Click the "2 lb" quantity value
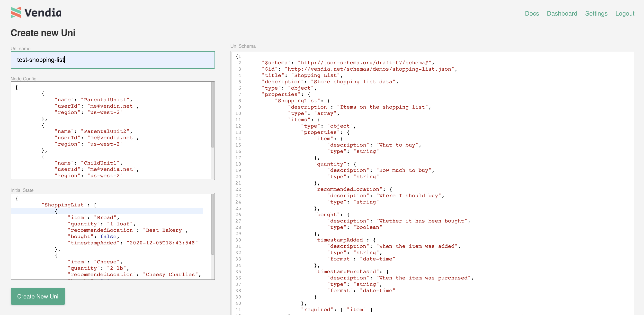Image resolution: width=644 pixels, height=315 pixels. coord(116,268)
